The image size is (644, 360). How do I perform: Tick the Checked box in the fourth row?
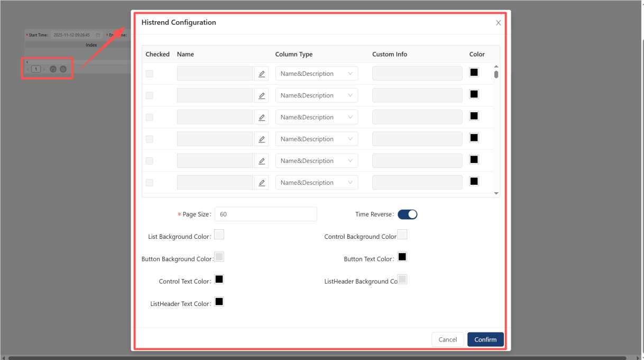click(x=150, y=139)
